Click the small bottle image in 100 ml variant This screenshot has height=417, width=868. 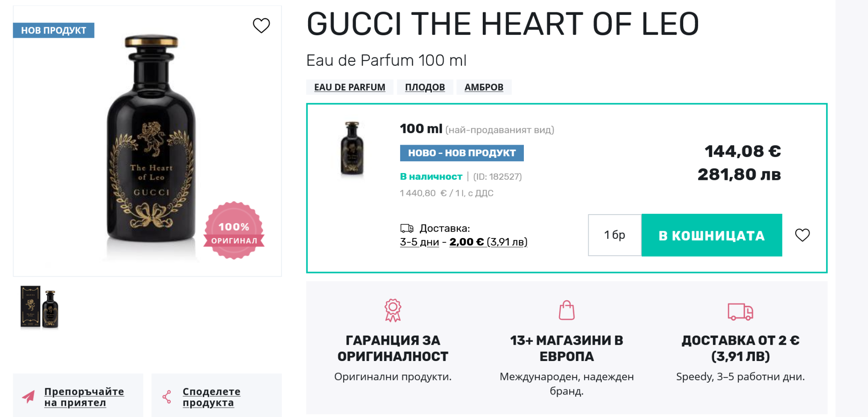(352, 148)
